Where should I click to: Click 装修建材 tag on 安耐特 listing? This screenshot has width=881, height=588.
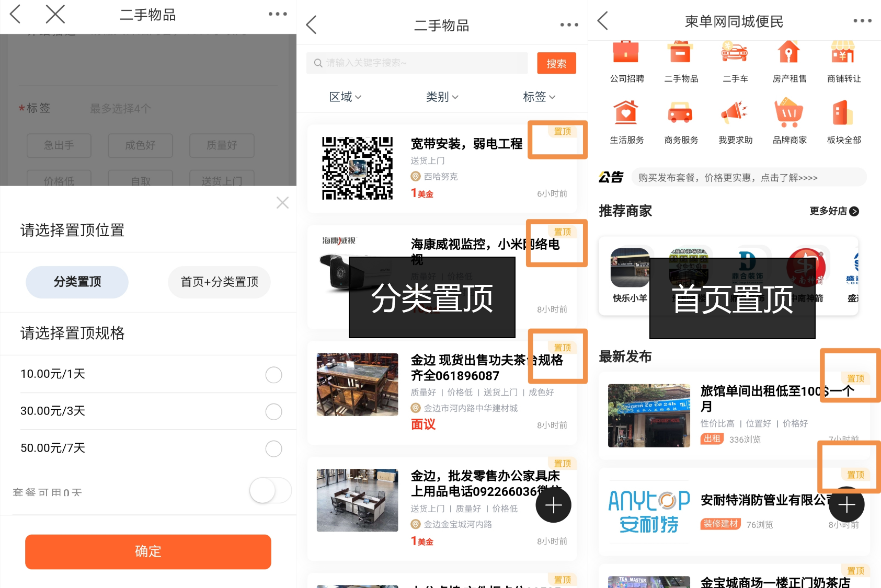pyautogui.click(x=720, y=524)
